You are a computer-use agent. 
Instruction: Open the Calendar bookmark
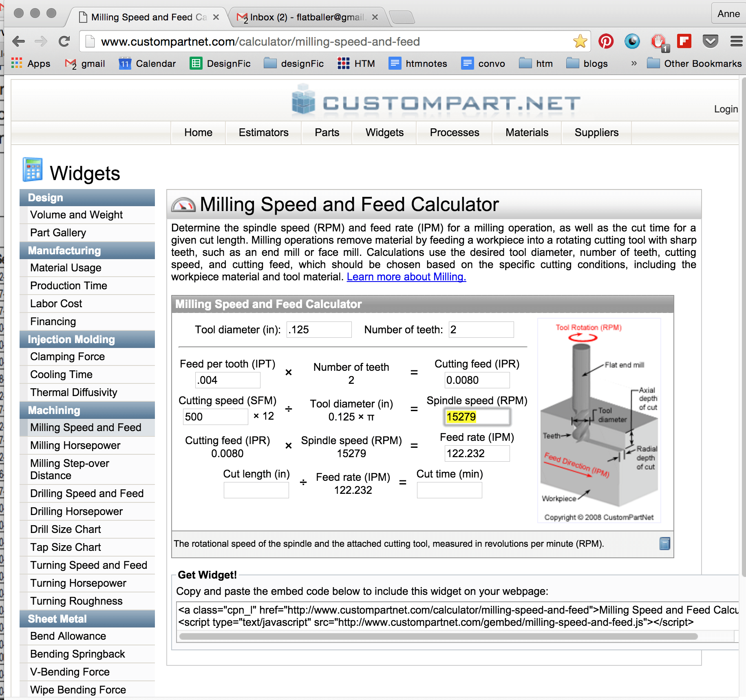point(147,64)
